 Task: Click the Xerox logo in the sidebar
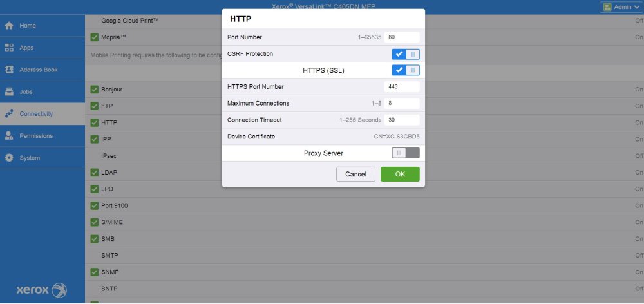tap(41, 290)
